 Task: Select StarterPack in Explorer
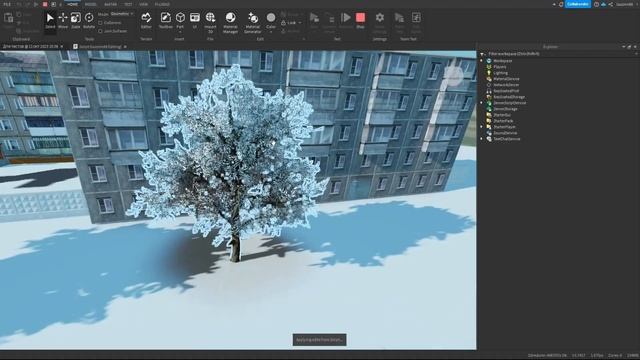coord(503,121)
